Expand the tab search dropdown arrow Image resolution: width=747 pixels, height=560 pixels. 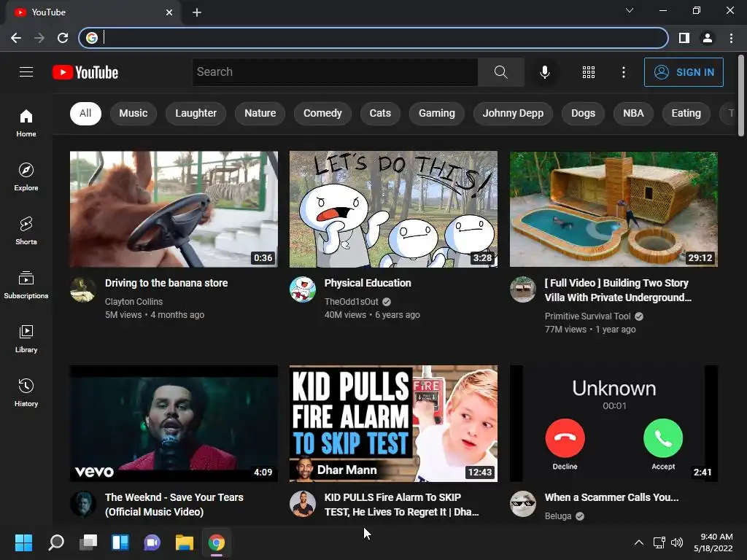[x=630, y=10]
